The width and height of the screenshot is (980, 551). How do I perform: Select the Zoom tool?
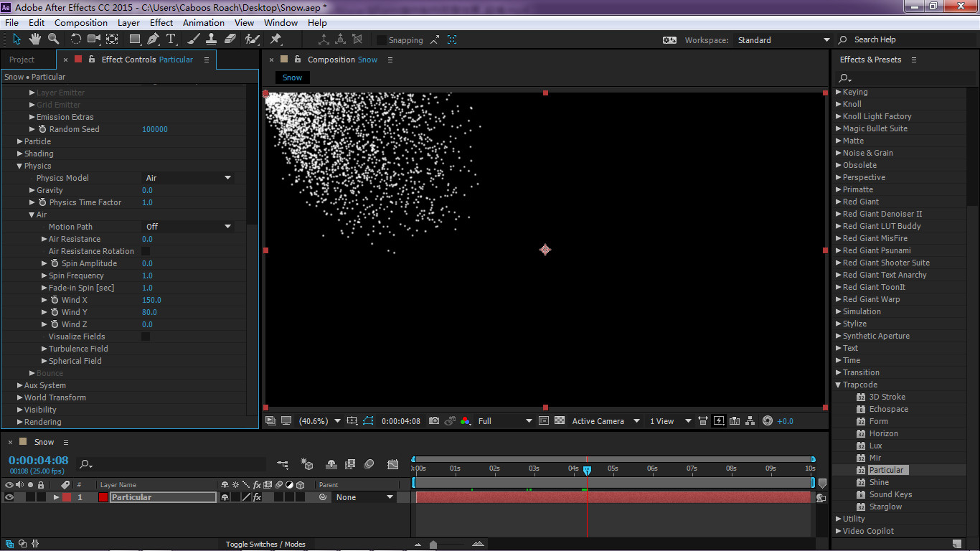click(54, 39)
